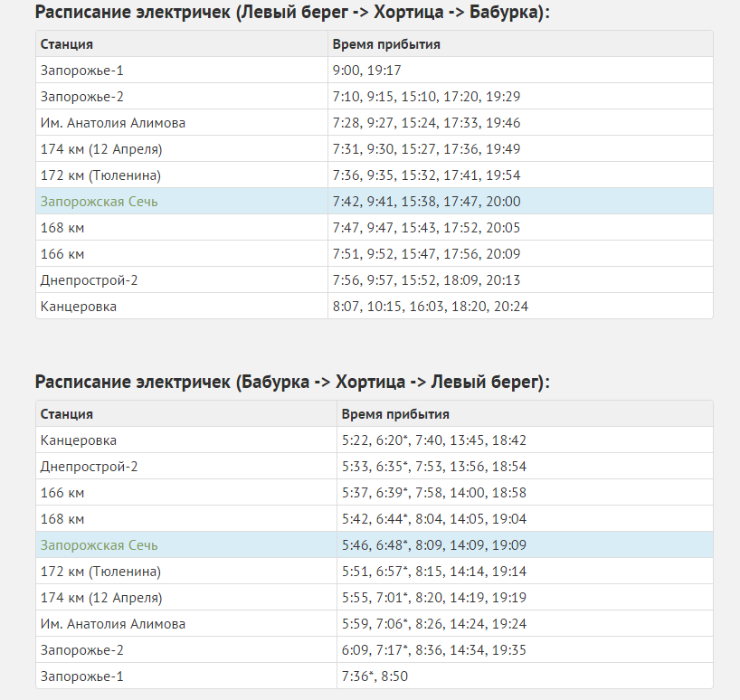Click the Запорожская Сечь link in first table
The width and height of the screenshot is (740, 700).
pyautogui.click(x=99, y=202)
